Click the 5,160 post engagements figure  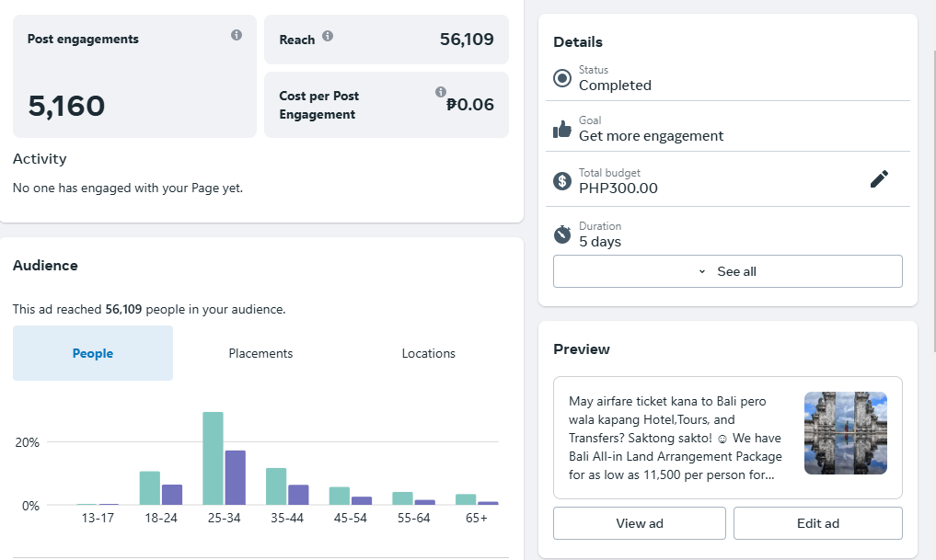66,107
